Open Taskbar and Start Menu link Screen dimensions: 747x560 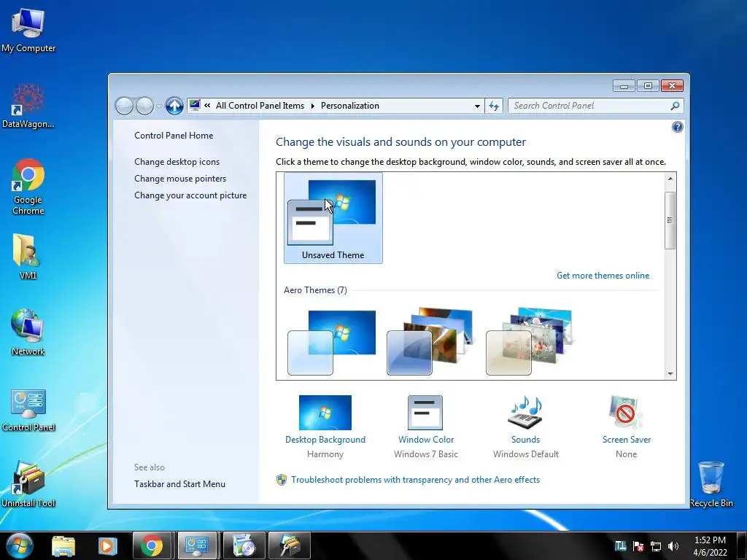tap(179, 484)
